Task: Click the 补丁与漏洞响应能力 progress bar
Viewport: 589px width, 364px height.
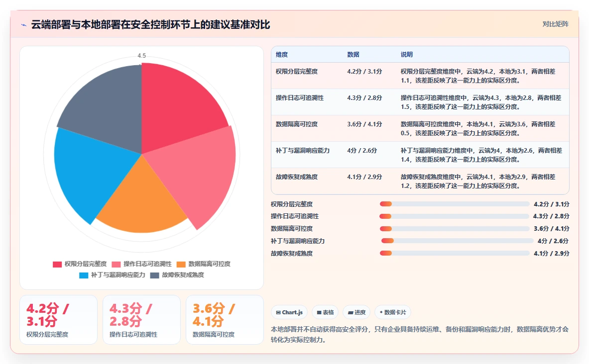Action: pyautogui.click(x=457, y=241)
